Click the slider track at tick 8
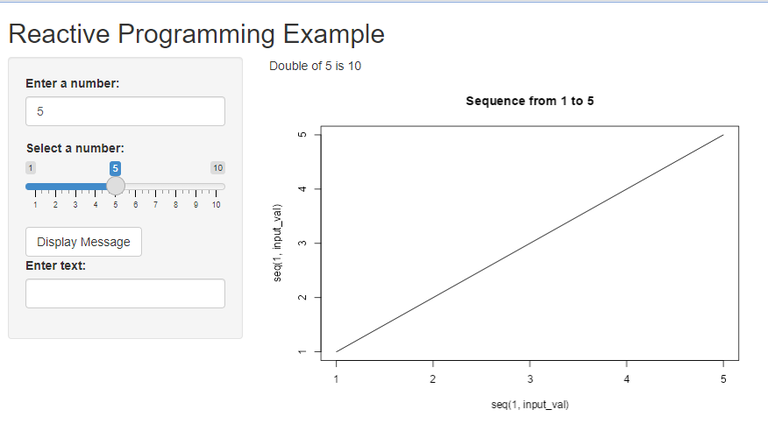This screenshot has height=438, width=768. click(x=176, y=186)
